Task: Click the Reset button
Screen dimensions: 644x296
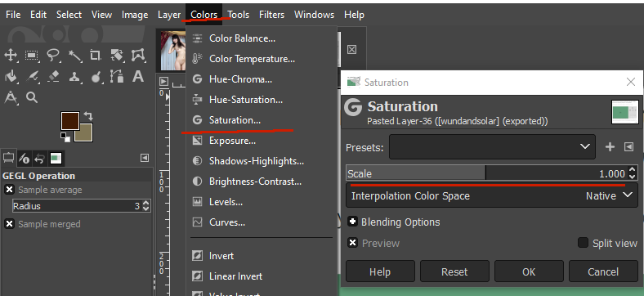Action: [x=454, y=271]
